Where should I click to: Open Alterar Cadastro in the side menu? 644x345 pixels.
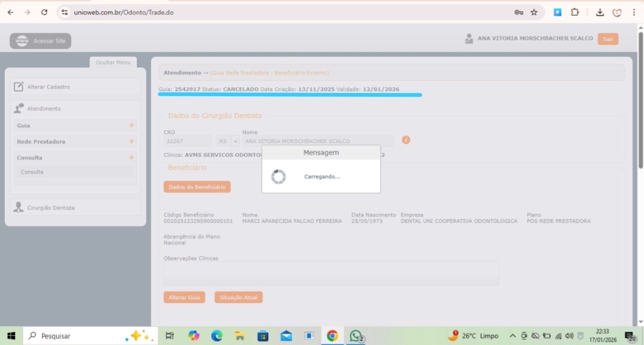[75, 87]
